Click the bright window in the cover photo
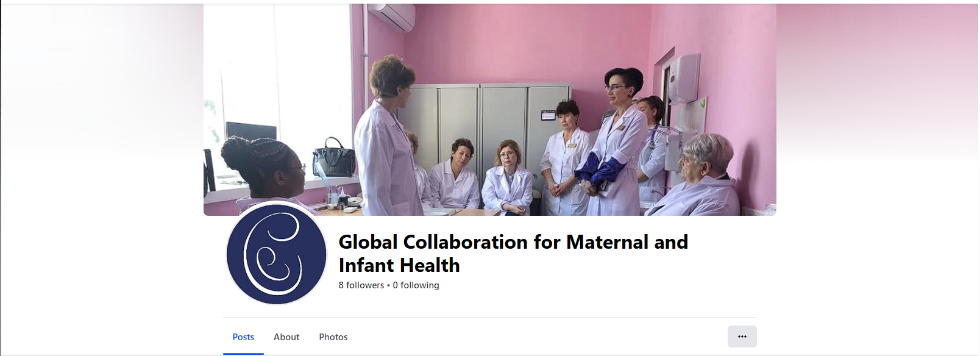This screenshot has height=356, width=980. click(277, 91)
